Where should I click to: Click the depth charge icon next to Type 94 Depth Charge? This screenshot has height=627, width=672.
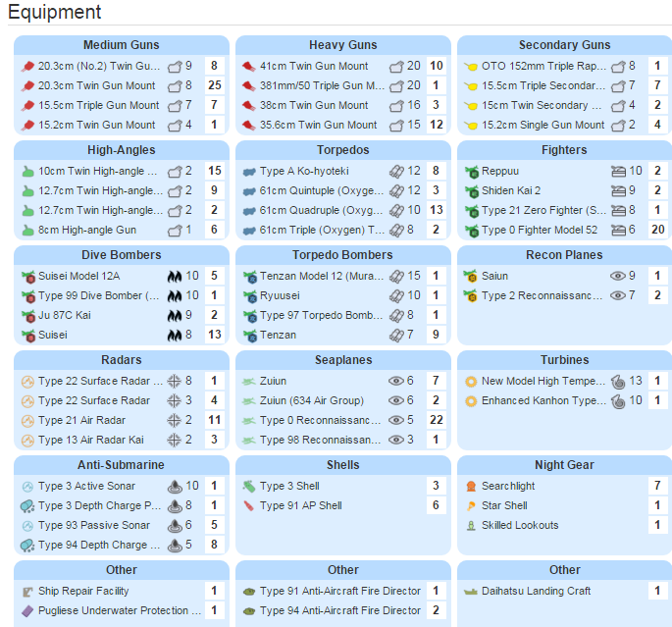click(27, 546)
